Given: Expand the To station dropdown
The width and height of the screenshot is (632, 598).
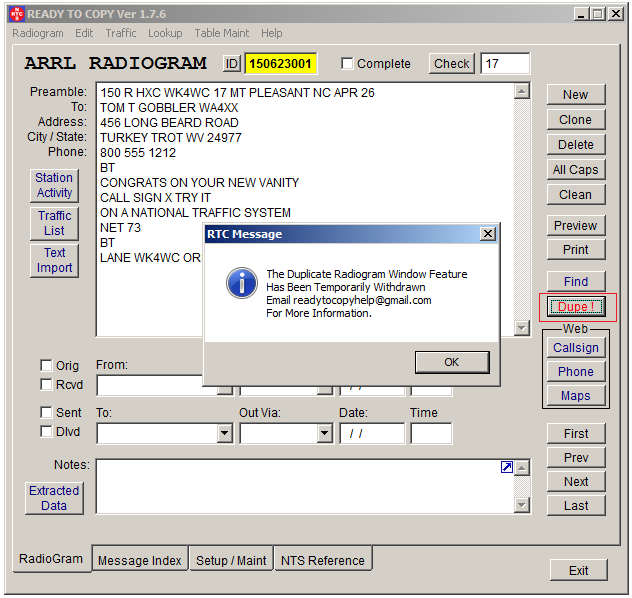Looking at the screenshot, I should pos(225,434).
